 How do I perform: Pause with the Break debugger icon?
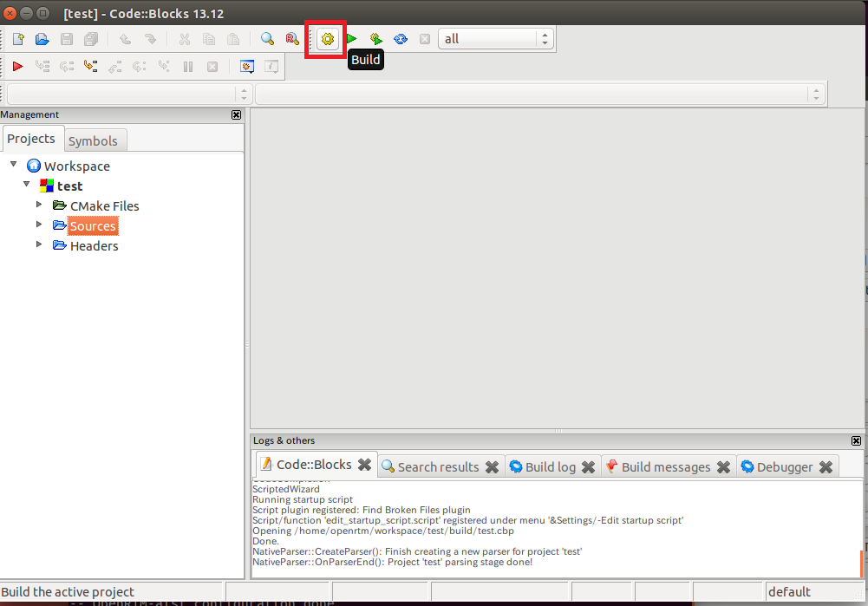coord(188,67)
